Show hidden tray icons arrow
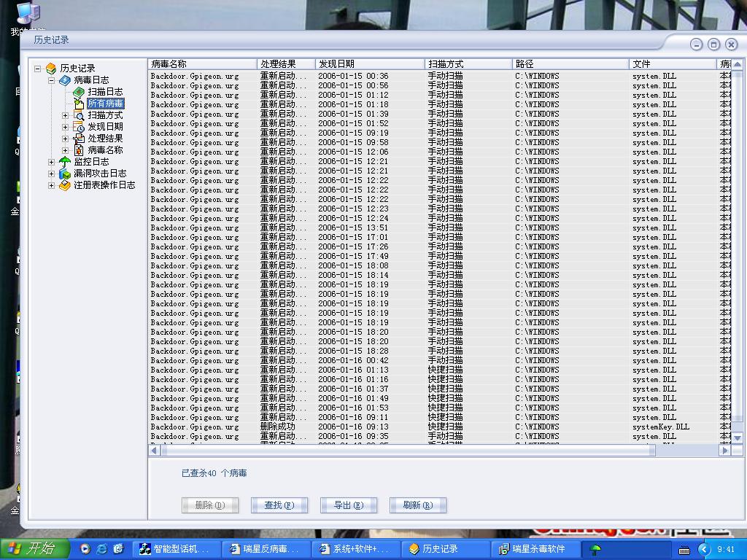 pos(704,550)
